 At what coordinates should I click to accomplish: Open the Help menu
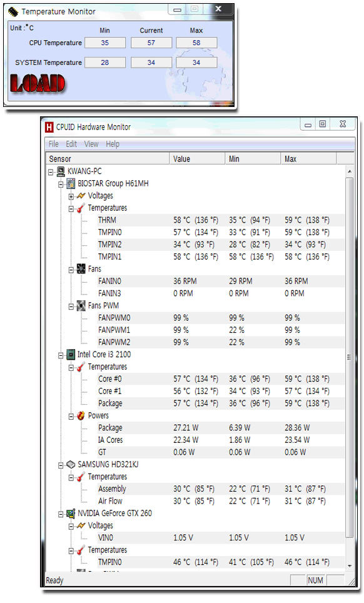pos(113,144)
